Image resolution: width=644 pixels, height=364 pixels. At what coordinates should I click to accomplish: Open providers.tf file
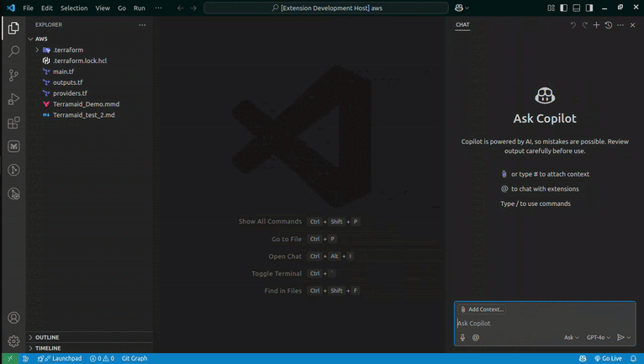pos(70,93)
